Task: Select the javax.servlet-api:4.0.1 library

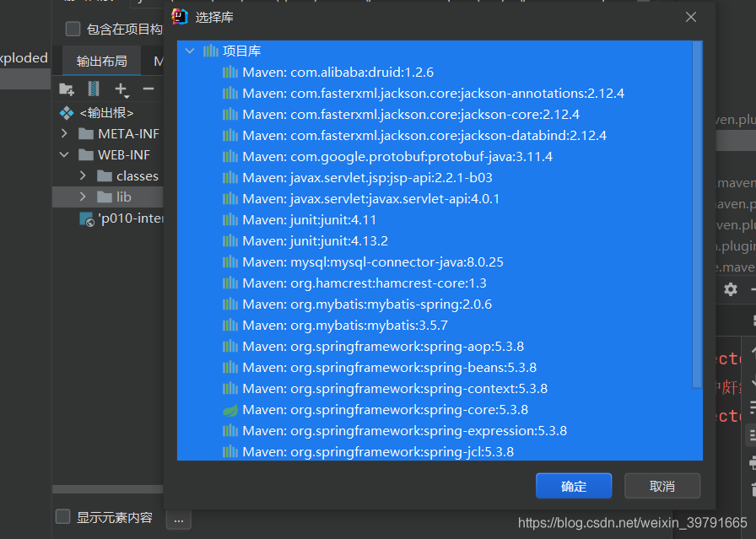Action: click(x=370, y=198)
